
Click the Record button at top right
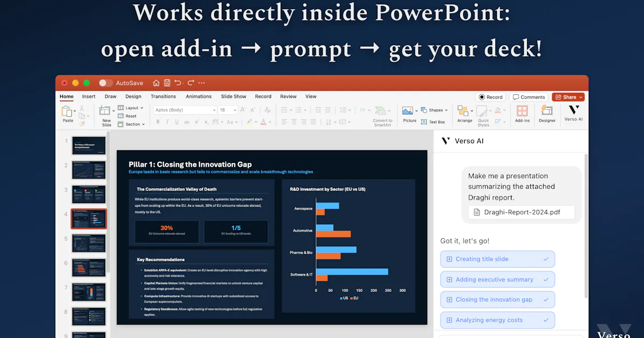491,97
